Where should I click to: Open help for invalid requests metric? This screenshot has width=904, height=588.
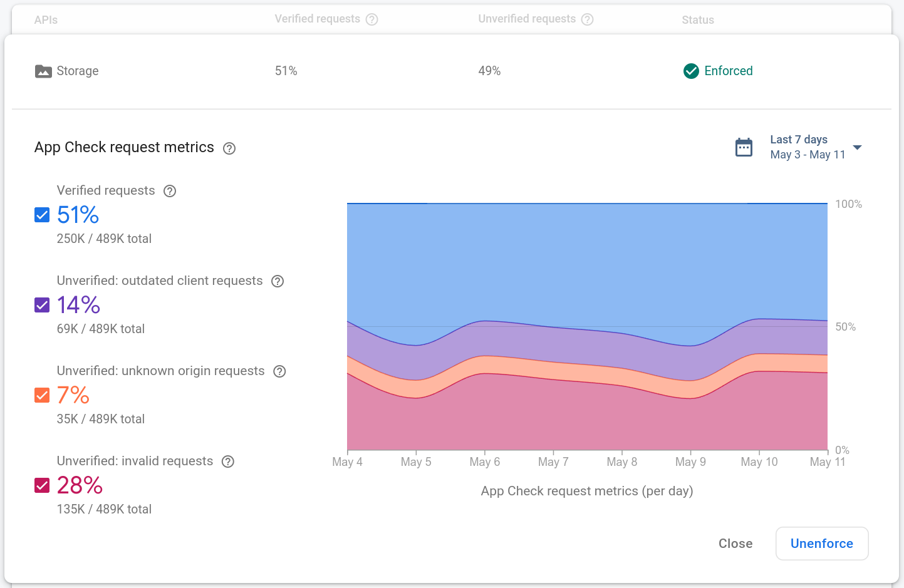(x=227, y=461)
